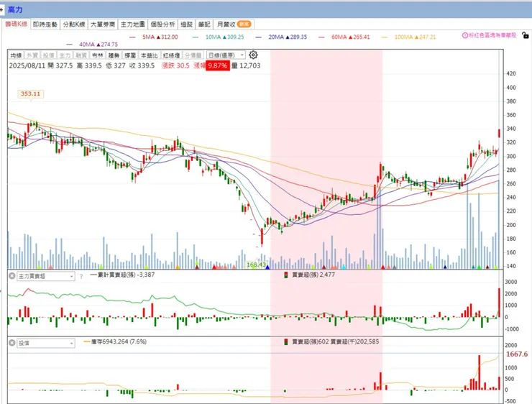Switch to the 月營收 tab

coord(234,24)
